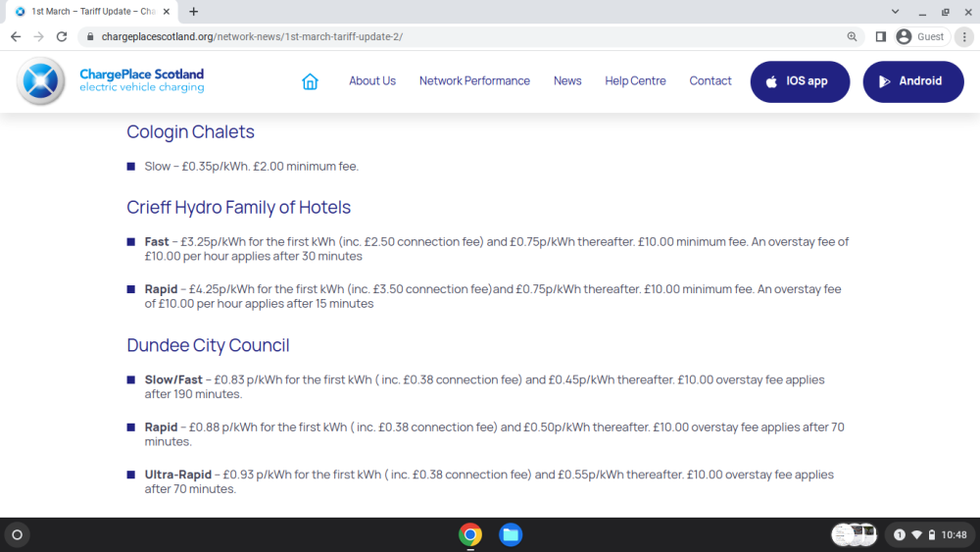Open the tab search dropdown
Image resolution: width=980 pixels, height=552 pixels.
[895, 12]
